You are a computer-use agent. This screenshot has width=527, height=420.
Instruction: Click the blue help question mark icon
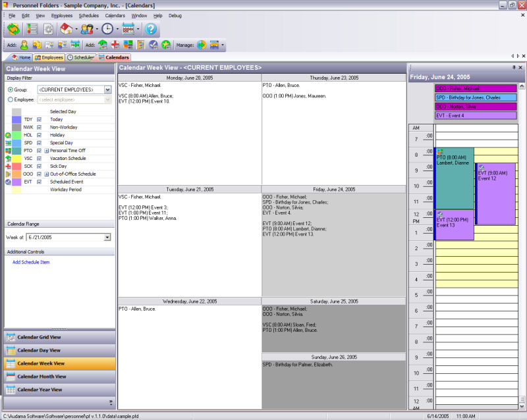tap(151, 29)
